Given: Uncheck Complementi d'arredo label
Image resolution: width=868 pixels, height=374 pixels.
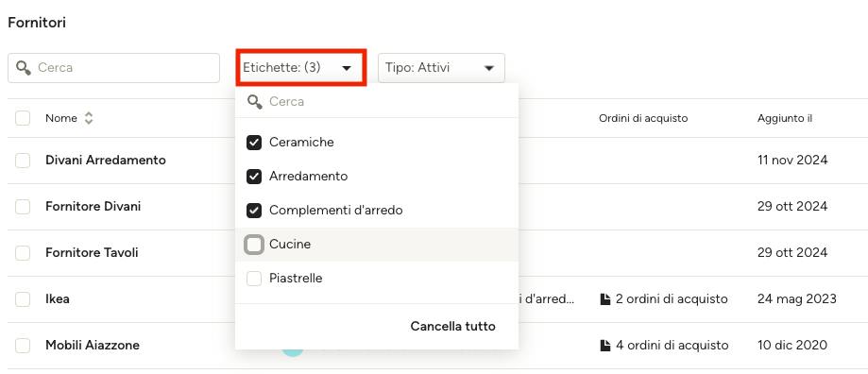Looking at the screenshot, I should click(x=254, y=211).
